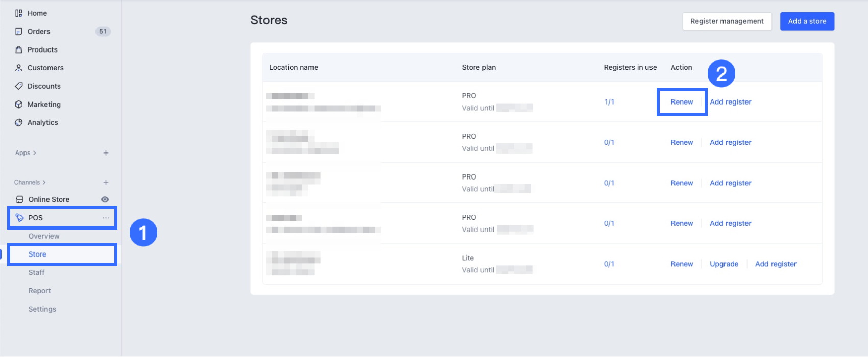Click Upgrade link for Lite plan store
Image resolution: width=868 pixels, height=357 pixels.
click(724, 264)
